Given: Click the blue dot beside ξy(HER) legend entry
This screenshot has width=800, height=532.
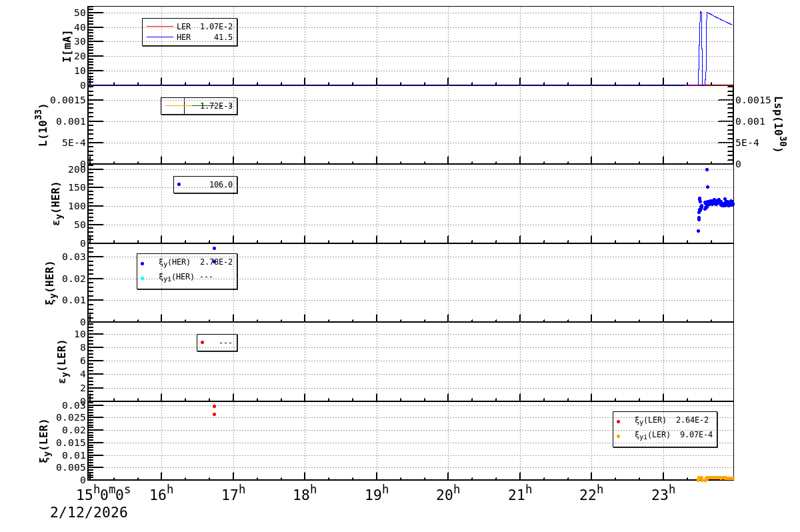Looking at the screenshot, I should [142, 263].
